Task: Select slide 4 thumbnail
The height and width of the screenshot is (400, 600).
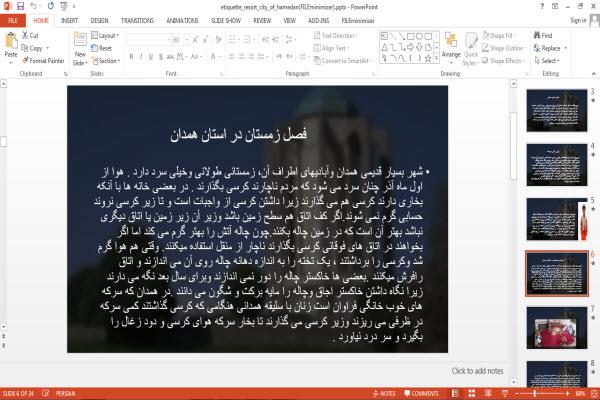Action: (557, 165)
